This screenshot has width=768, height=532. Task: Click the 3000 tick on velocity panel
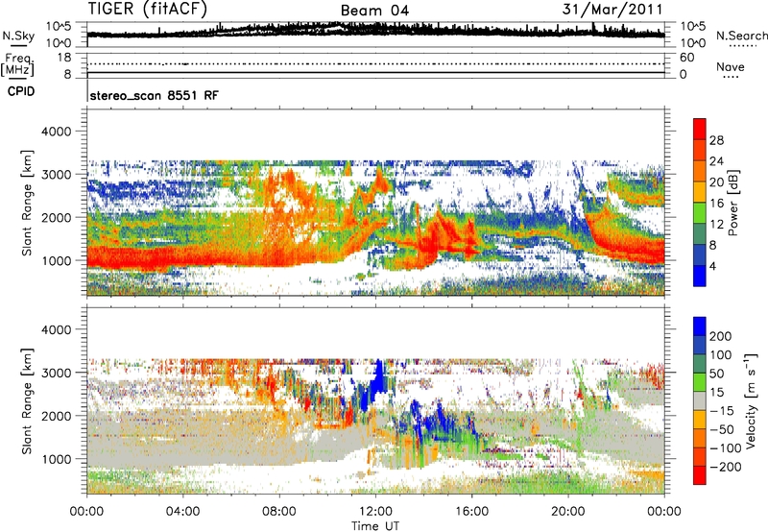pyautogui.click(x=56, y=373)
